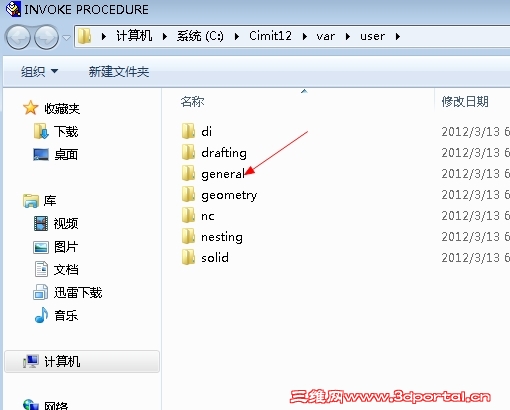Select the solid folder name
Screen dimensions: 510x410
coord(215,258)
